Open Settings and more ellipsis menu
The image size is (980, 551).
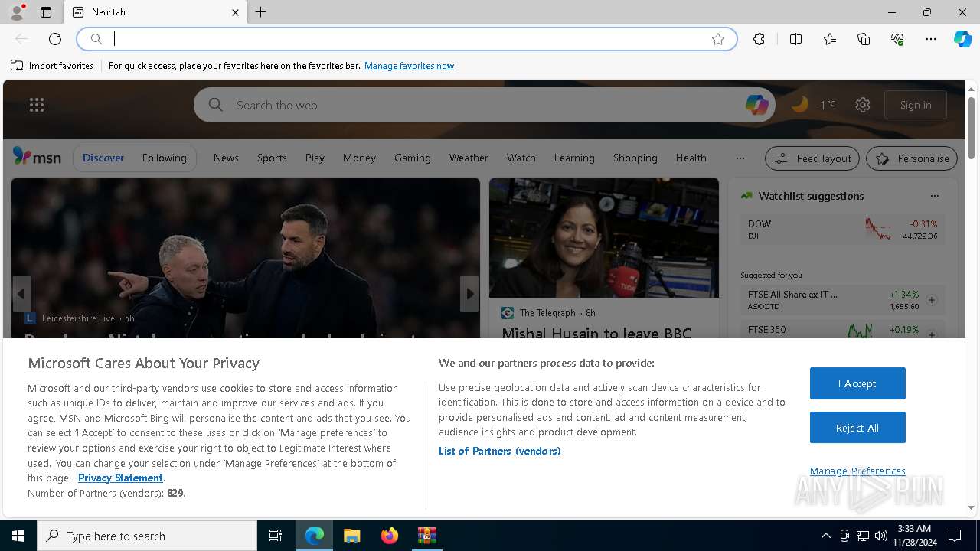[931, 39]
